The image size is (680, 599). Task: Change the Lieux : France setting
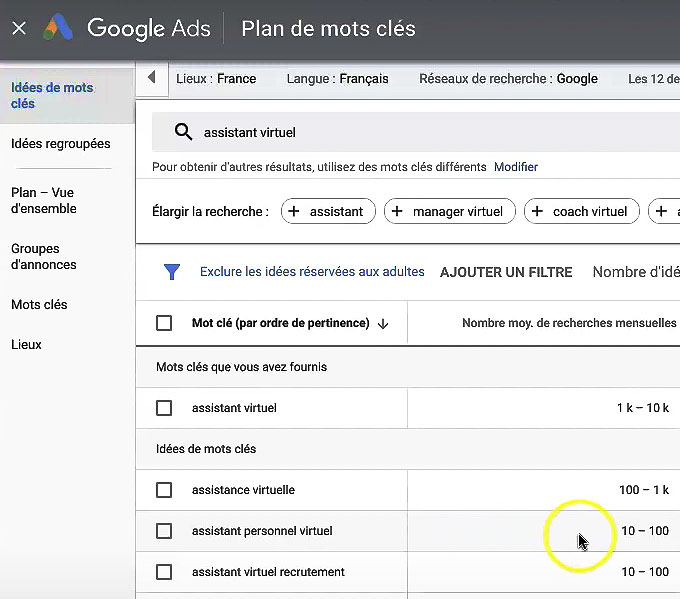pos(216,79)
